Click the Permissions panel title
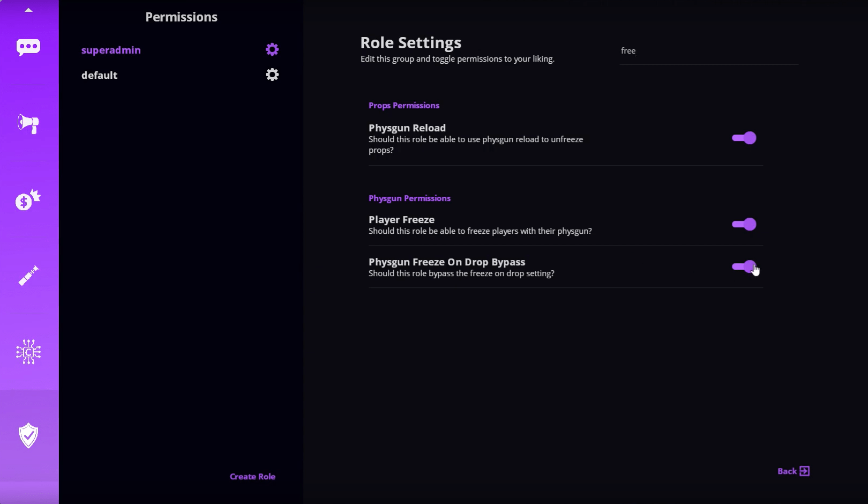Image resolution: width=868 pixels, height=504 pixels. [181, 17]
